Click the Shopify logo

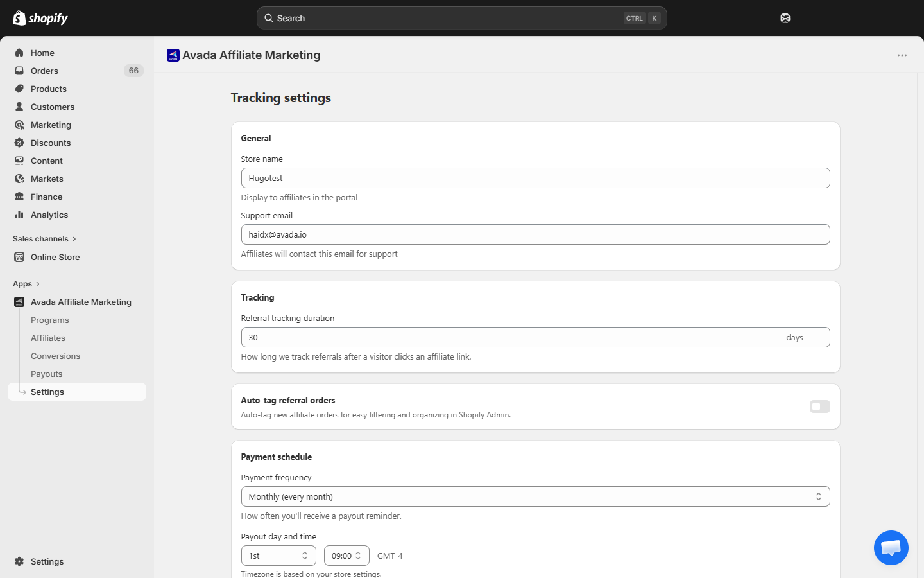(40, 18)
